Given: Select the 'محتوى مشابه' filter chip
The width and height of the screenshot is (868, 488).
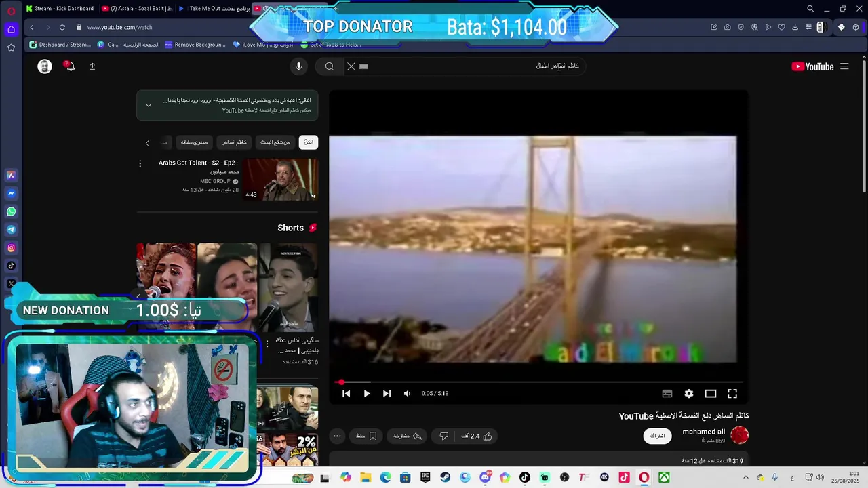Looking at the screenshot, I should click(195, 142).
